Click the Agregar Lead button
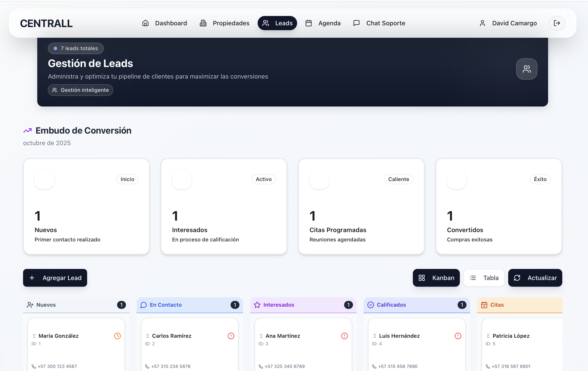Viewport: 588px width, 371px height. [x=55, y=278]
